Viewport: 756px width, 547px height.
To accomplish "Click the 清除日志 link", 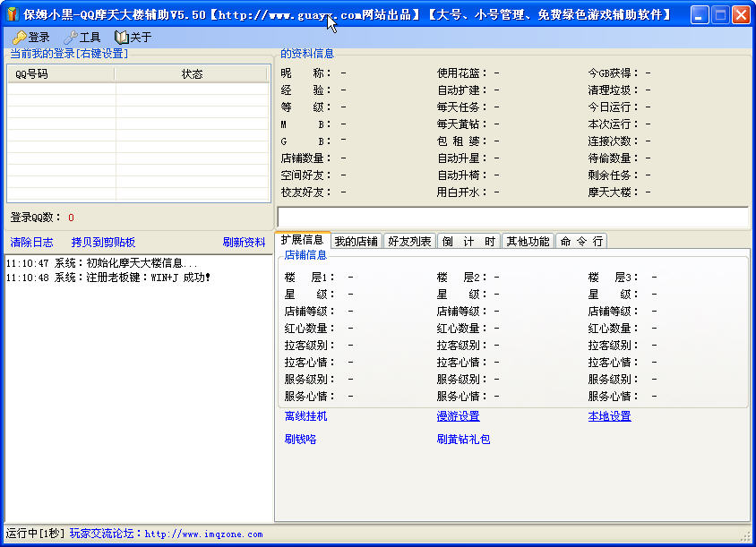I will [x=32, y=243].
